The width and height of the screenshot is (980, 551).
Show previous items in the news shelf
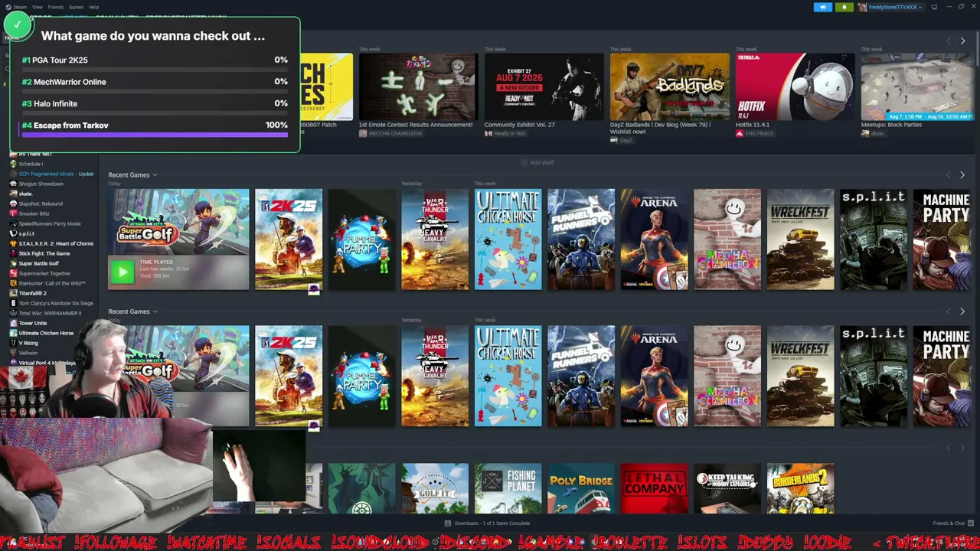[x=949, y=41]
